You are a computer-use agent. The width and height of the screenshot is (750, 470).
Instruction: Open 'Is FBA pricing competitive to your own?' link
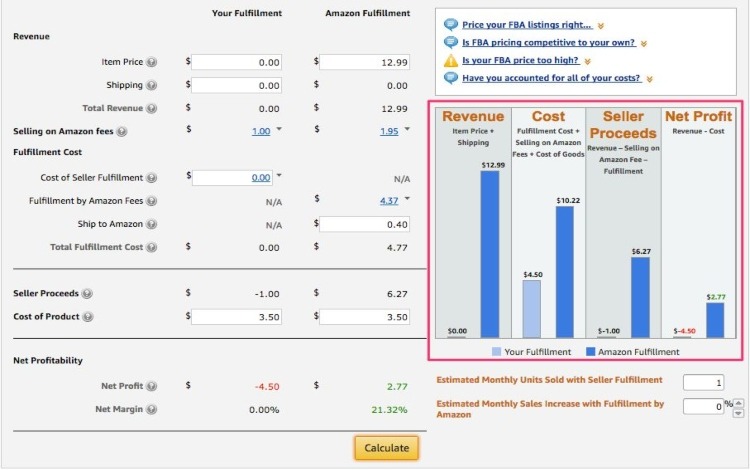click(549, 43)
